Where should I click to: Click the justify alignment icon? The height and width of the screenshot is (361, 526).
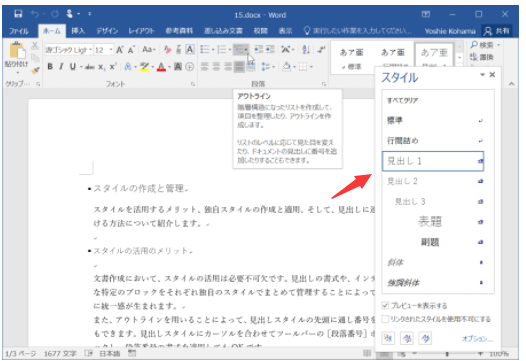[239, 66]
